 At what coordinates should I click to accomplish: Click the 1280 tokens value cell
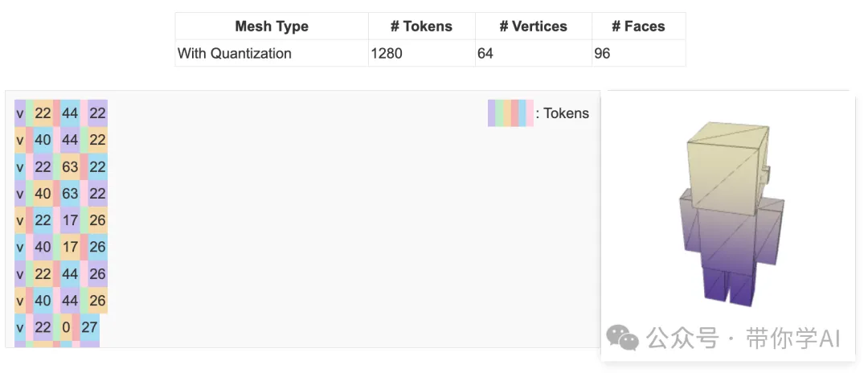tap(387, 54)
